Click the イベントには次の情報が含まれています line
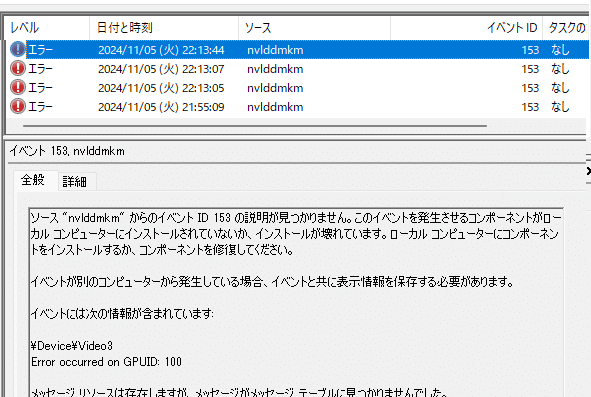This screenshot has width=591, height=397. tap(122, 314)
